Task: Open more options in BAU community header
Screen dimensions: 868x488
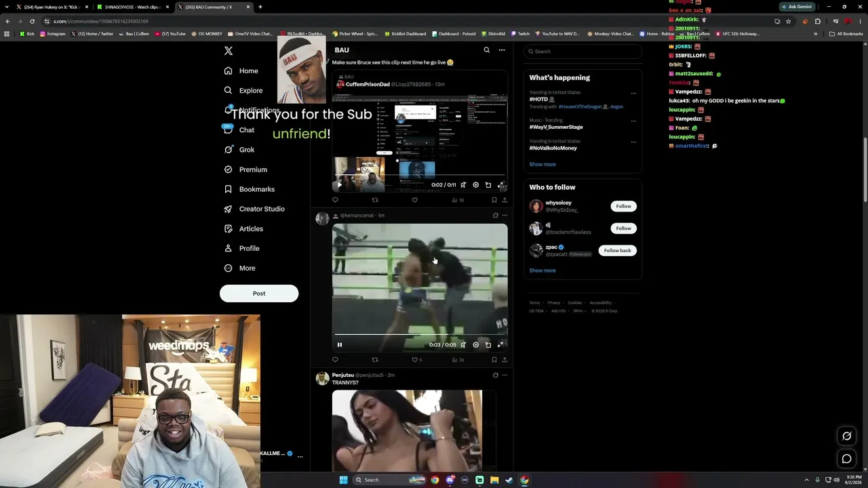Action: click(502, 50)
